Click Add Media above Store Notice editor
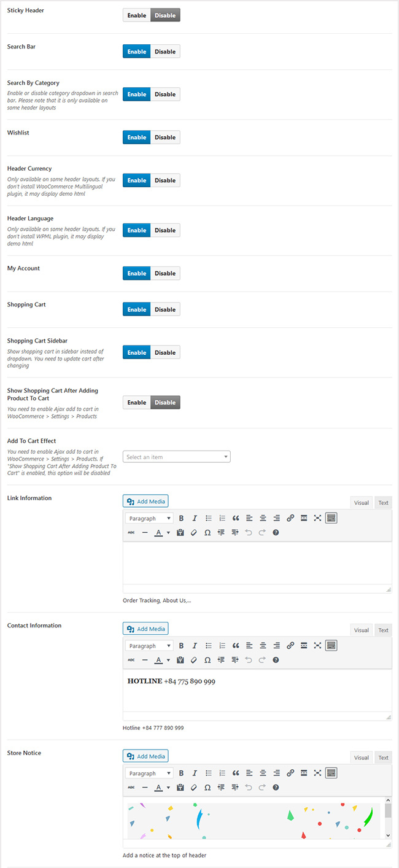The height and width of the screenshot is (868, 399). 145,756
